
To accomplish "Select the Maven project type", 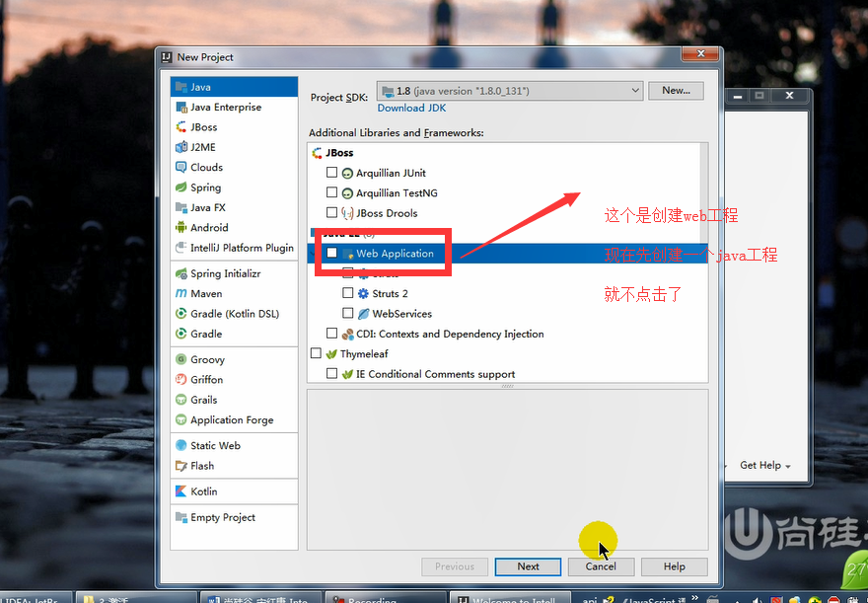I will click(234, 293).
